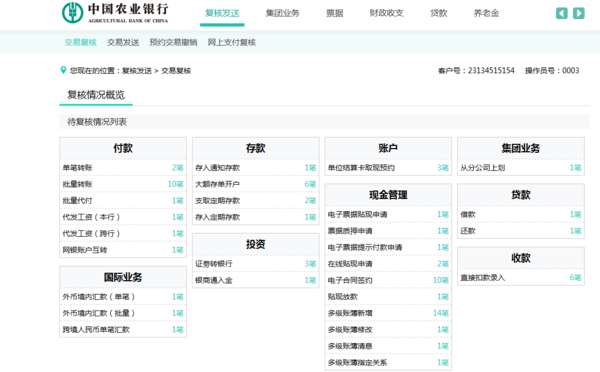This screenshot has height=372, width=600.
Task: Click the 多级账簿修改 row
Action: (388, 330)
